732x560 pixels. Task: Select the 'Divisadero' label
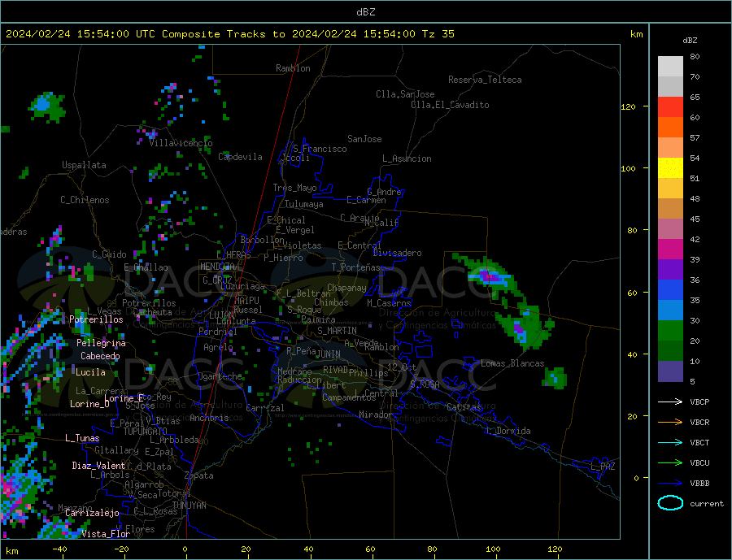click(x=397, y=253)
